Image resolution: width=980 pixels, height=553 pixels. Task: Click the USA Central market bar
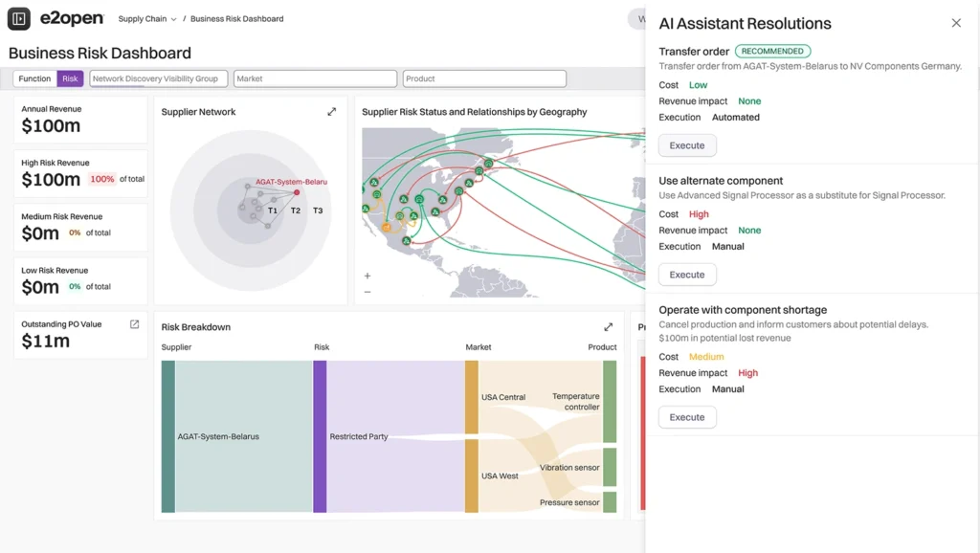coord(471,397)
